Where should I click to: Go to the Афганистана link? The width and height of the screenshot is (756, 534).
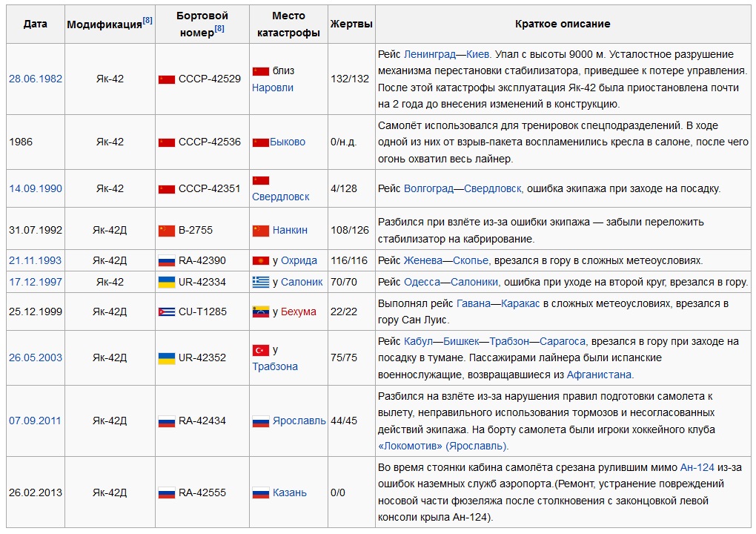600,375
